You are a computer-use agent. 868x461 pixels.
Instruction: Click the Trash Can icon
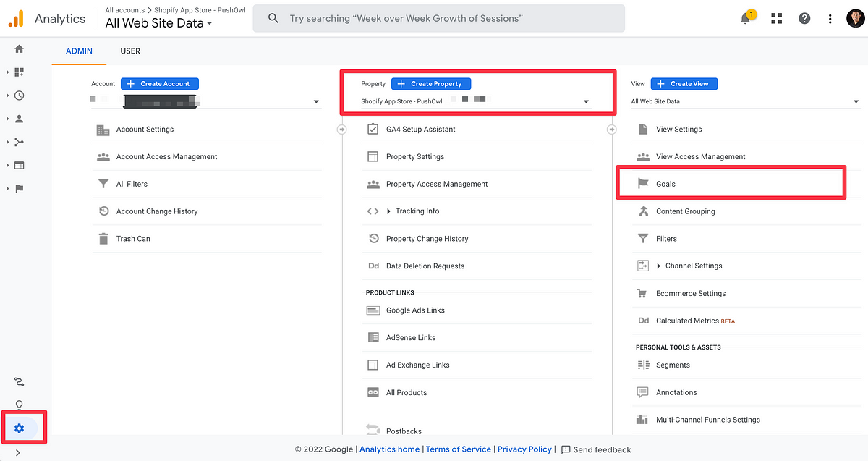tap(103, 239)
